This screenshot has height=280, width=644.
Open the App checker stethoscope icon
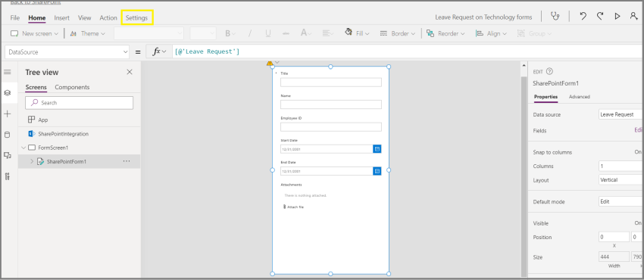555,17
